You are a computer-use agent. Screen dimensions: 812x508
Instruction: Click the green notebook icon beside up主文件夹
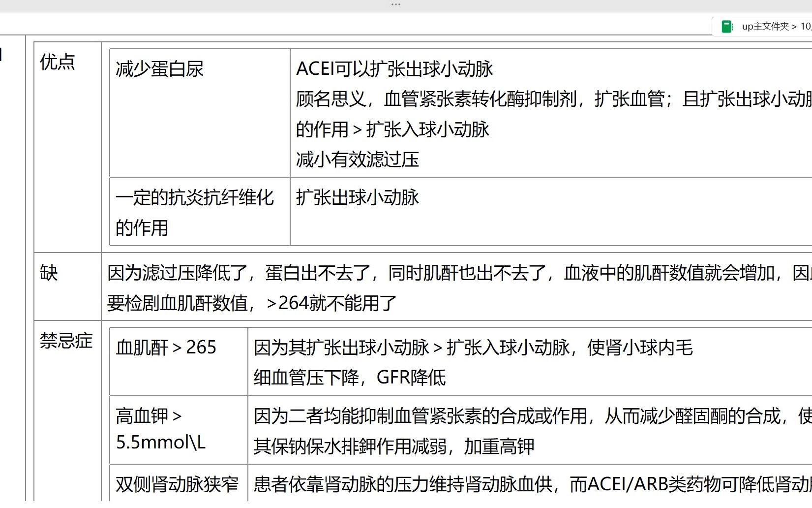coord(727,27)
